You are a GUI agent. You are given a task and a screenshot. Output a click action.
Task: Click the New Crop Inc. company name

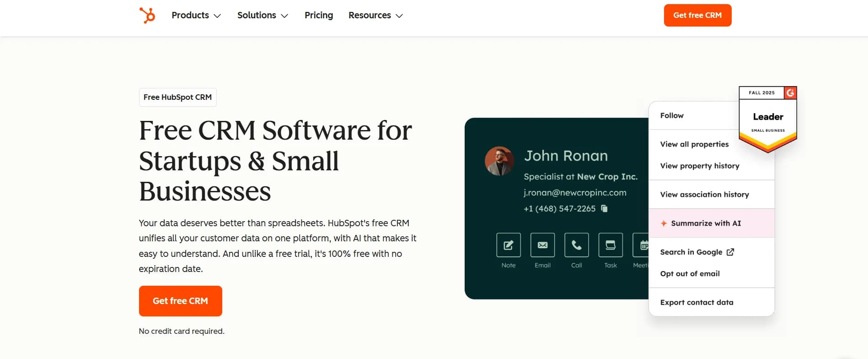click(607, 177)
